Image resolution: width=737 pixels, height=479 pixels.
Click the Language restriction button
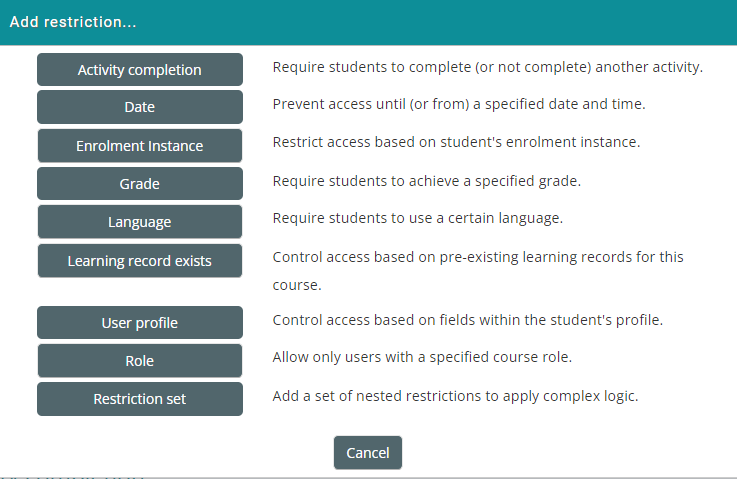coord(140,222)
